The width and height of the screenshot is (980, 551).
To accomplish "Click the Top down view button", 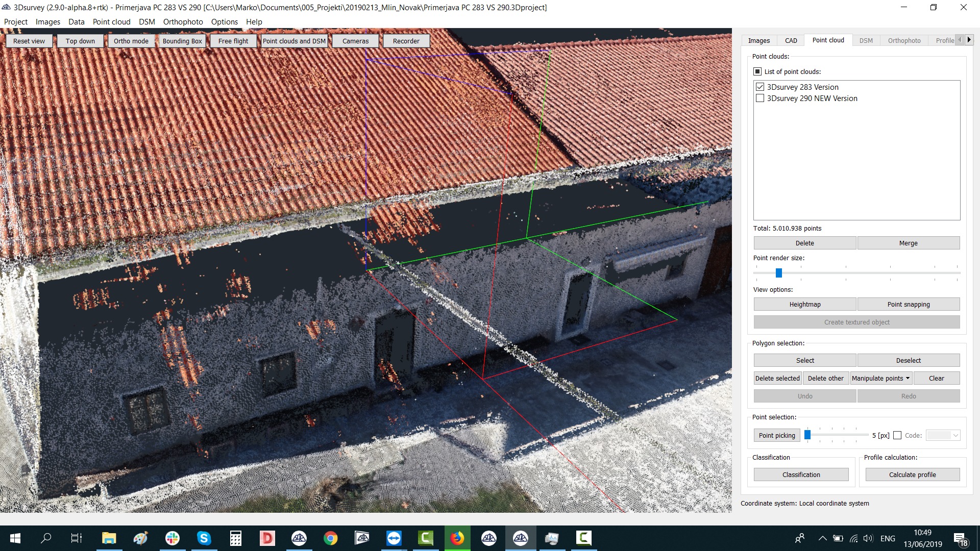I will pos(80,41).
